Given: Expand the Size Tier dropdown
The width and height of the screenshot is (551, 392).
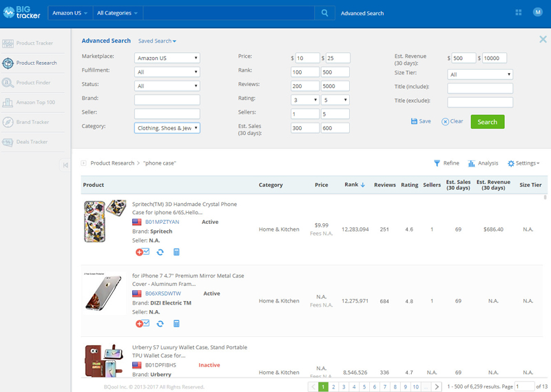Looking at the screenshot, I should 480,74.
